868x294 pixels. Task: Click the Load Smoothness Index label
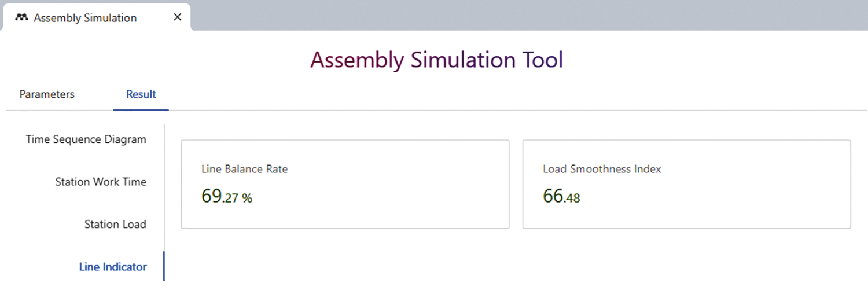point(602,169)
